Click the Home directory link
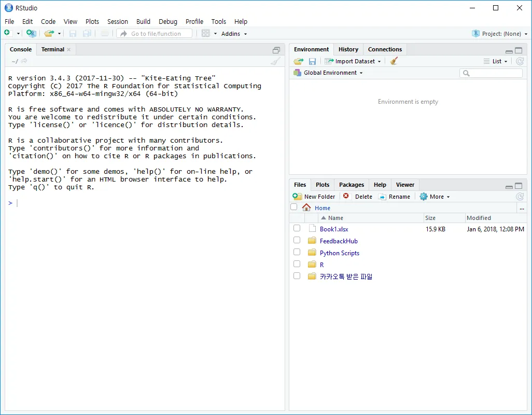This screenshot has height=415, width=532. pos(323,208)
